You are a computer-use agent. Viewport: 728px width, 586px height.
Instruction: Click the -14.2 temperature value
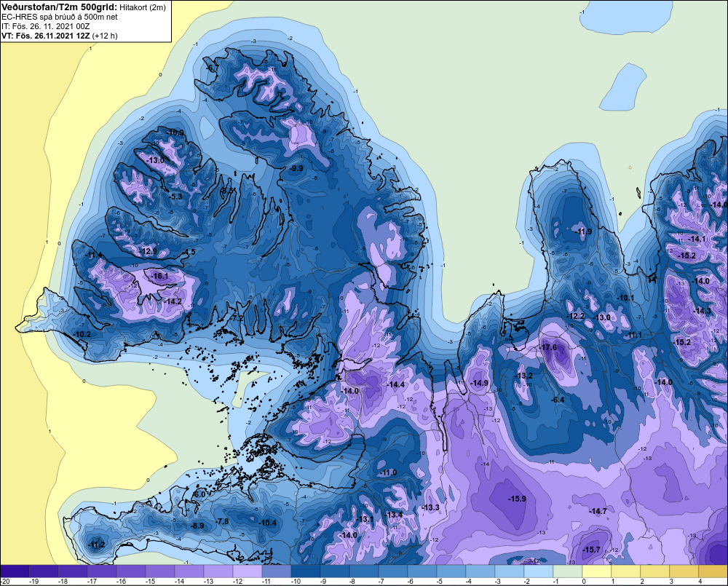coord(173,301)
